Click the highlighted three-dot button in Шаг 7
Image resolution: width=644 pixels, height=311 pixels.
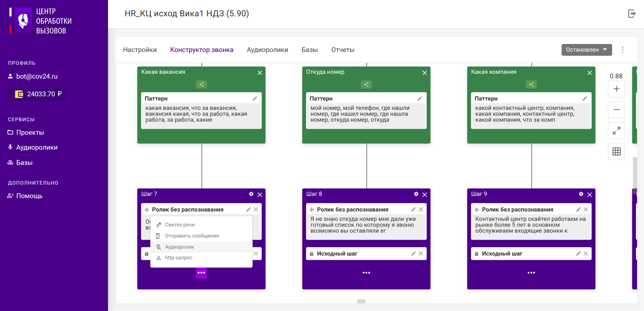point(201,273)
